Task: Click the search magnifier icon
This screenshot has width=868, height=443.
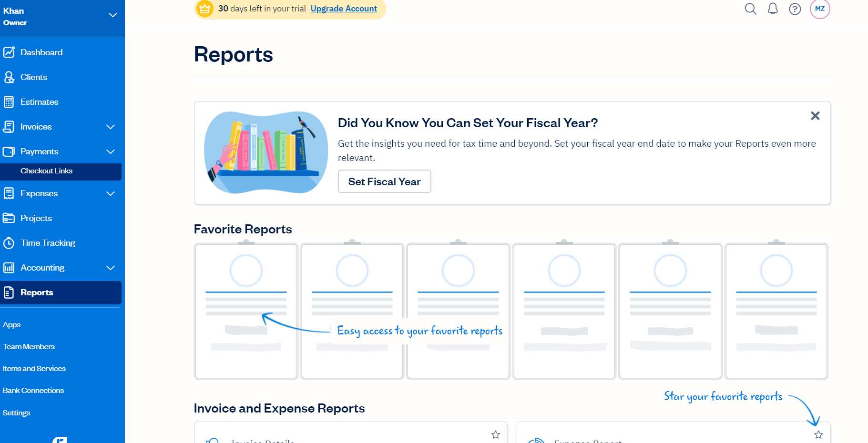Action: click(750, 9)
